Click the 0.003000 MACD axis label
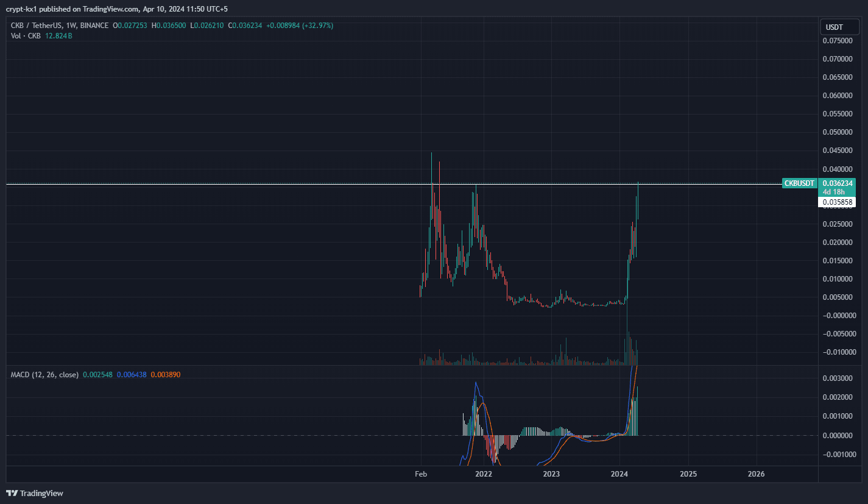 coord(837,378)
